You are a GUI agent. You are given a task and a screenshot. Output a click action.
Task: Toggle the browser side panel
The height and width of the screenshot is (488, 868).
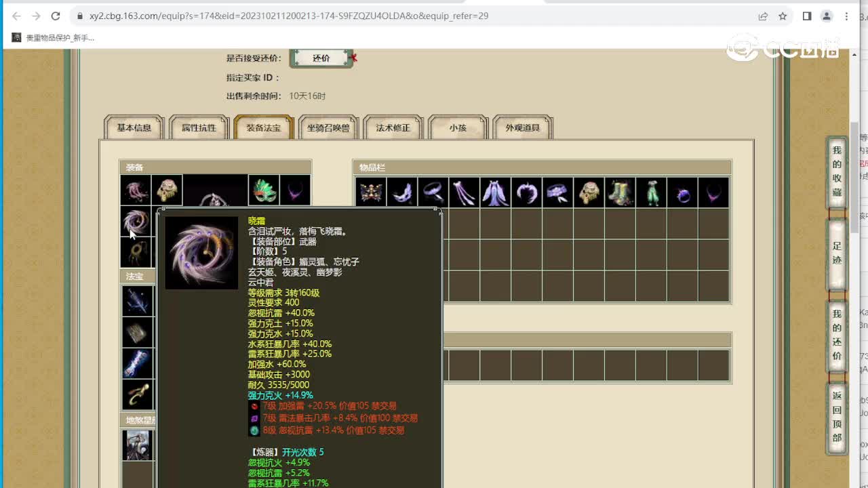[x=807, y=16]
